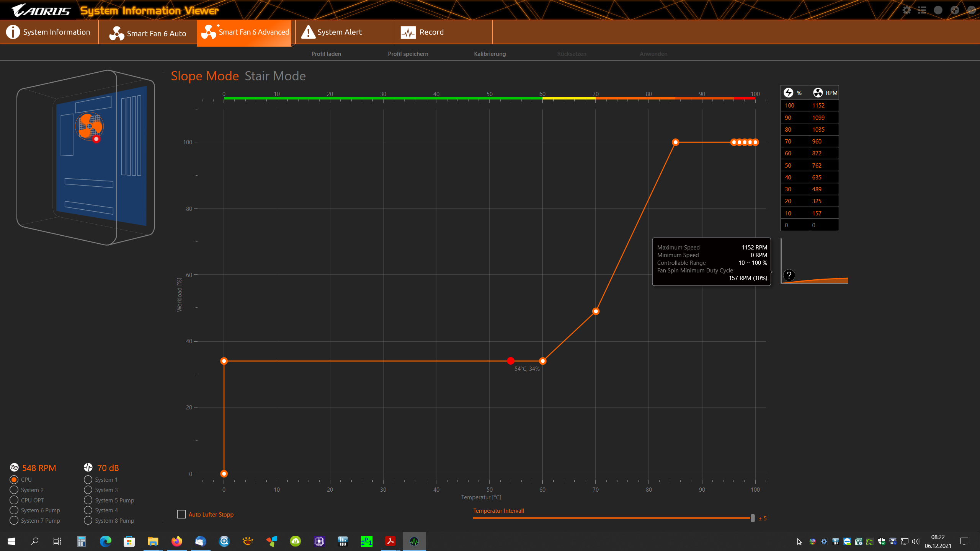Choose the CPU OPT fan radio button
This screenshot has width=980, height=551.
[14, 500]
